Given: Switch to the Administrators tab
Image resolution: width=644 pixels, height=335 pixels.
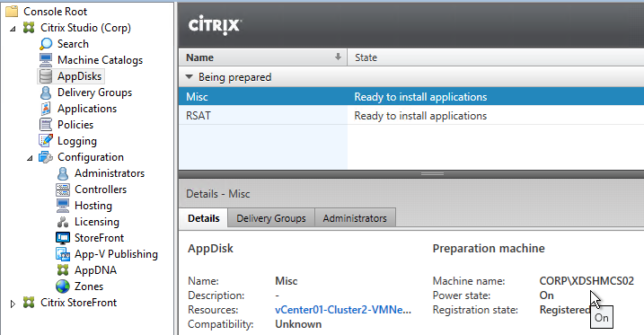Looking at the screenshot, I should pos(355,218).
